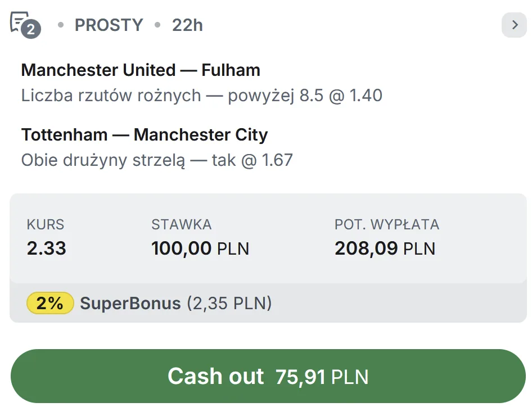
Task: Expand the Tottenham — Manchester City bet row
Action: [x=144, y=134]
